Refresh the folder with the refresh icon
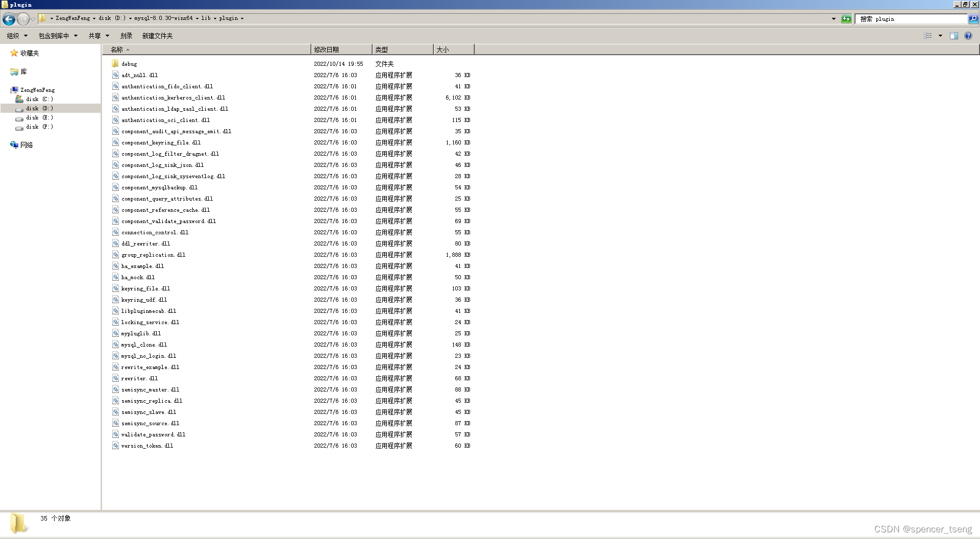This screenshot has height=539, width=980. click(x=846, y=19)
